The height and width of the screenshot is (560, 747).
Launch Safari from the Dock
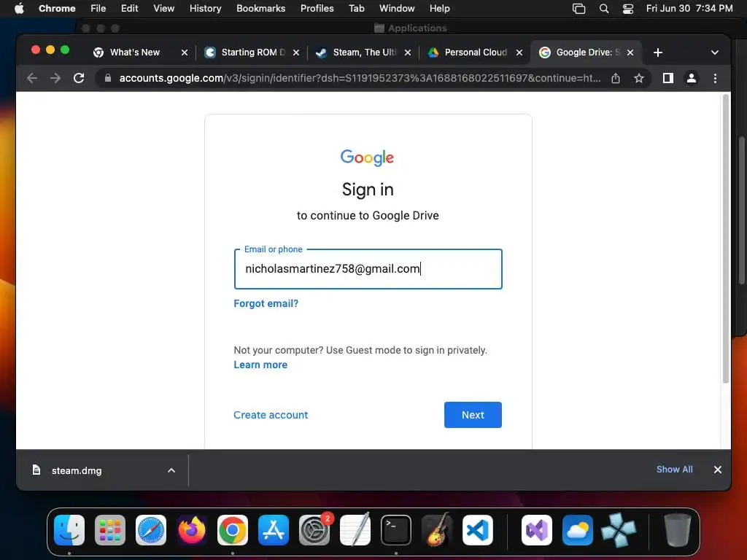151,530
